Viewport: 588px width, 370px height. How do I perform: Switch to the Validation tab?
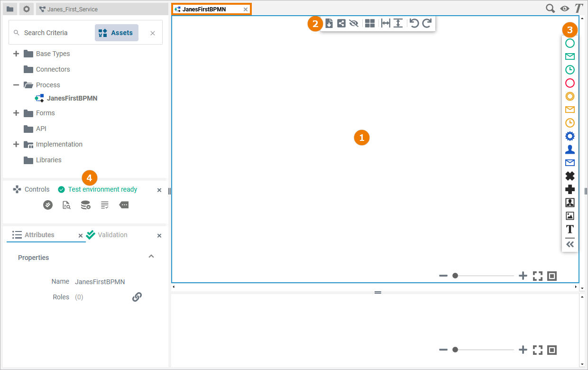(x=112, y=234)
